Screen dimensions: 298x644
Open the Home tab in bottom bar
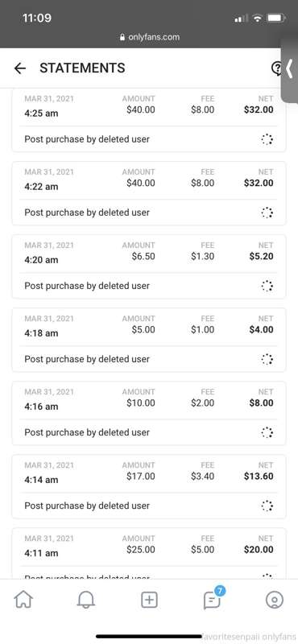(x=23, y=601)
